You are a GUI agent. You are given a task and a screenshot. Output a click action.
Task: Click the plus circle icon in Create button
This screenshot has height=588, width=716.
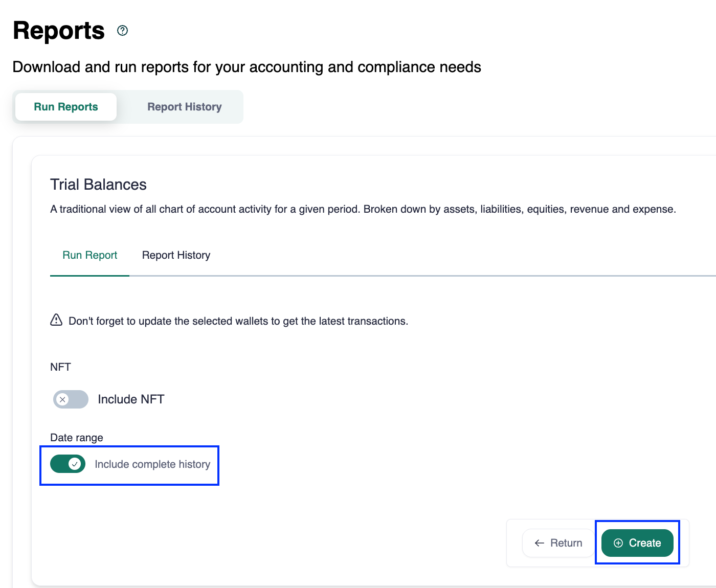click(618, 543)
